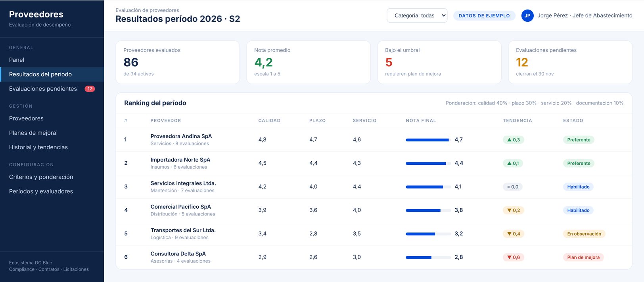Click the JP user avatar
Viewport: 644px width, 282px height.
click(527, 15)
